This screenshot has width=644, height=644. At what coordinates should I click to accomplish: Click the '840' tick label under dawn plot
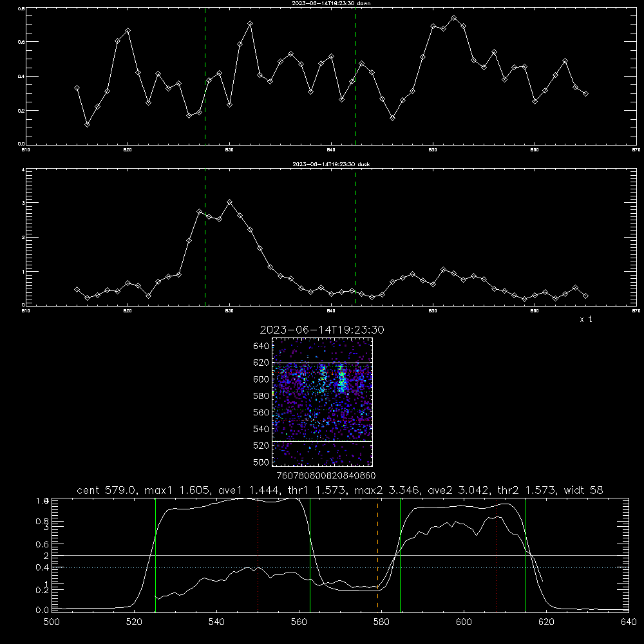[x=332, y=150]
